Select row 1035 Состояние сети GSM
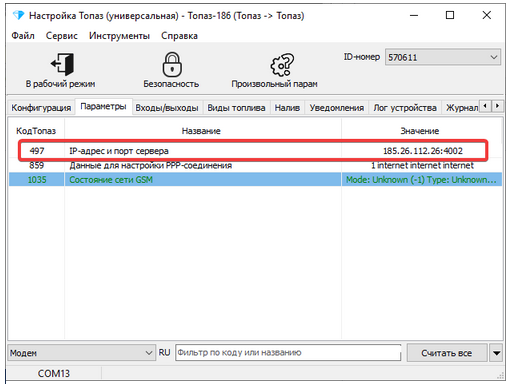This screenshot has height=384, width=509. coord(255,180)
